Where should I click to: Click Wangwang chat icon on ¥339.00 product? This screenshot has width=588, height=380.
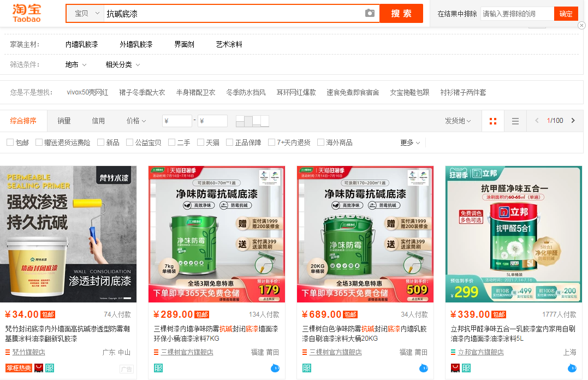coord(572,369)
